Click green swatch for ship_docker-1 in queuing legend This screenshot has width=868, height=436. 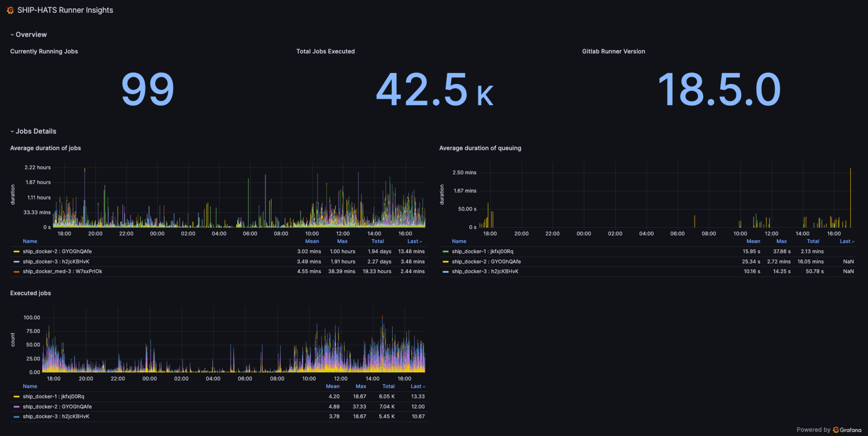[445, 251]
